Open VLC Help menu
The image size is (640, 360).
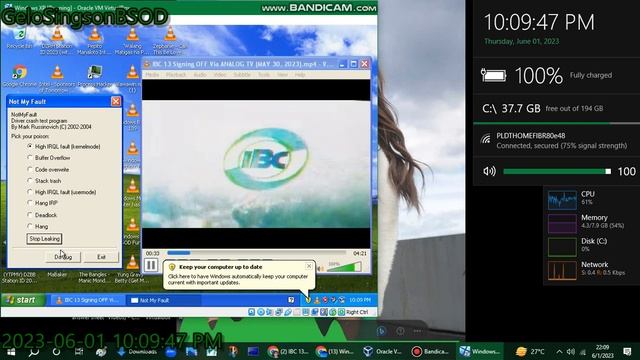point(300,75)
